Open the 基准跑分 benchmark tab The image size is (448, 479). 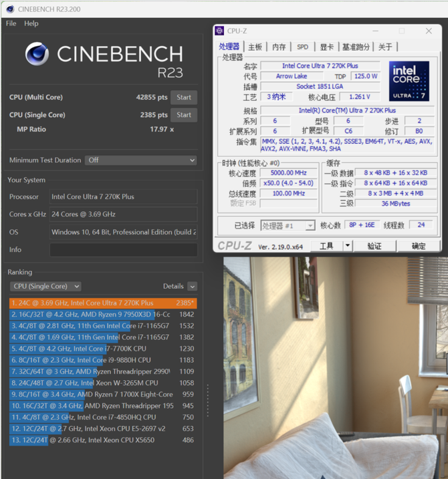click(x=355, y=47)
